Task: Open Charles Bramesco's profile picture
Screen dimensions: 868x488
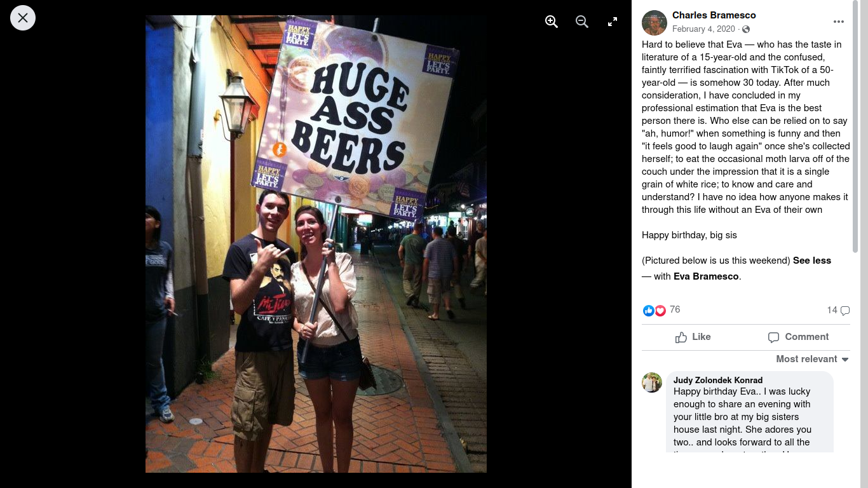Action: click(x=654, y=23)
